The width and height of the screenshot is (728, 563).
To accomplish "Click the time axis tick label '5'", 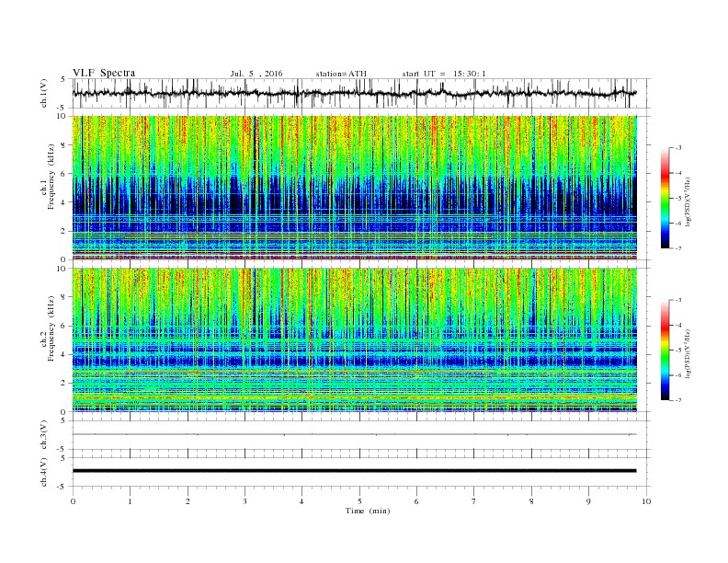I will click(359, 501).
